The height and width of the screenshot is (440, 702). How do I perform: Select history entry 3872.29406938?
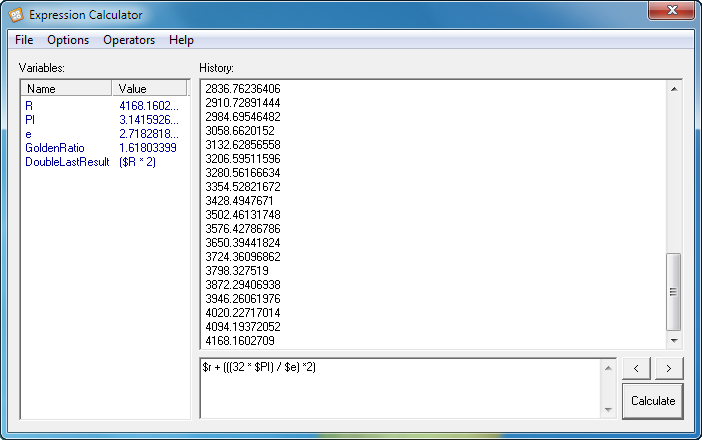click(243, 285)
